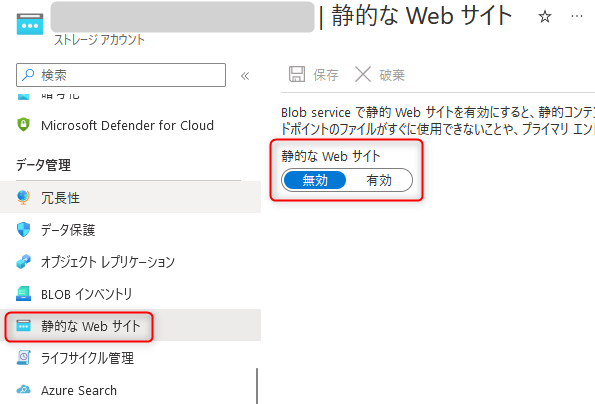Collapse the sidebar with double chevron
The height and width of the screenshot is (404, 595).
tap(245, 76)
